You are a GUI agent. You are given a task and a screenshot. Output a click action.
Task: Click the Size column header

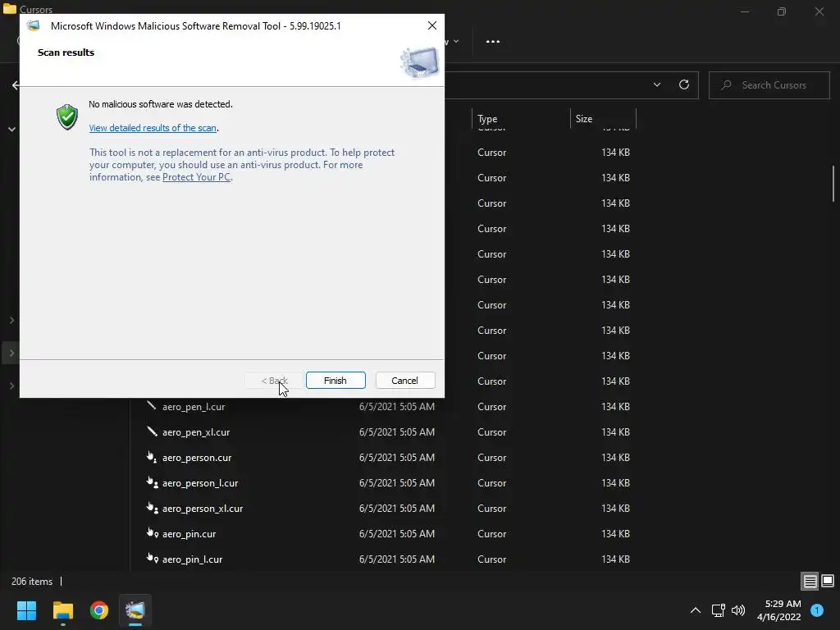tap(603, 119)
